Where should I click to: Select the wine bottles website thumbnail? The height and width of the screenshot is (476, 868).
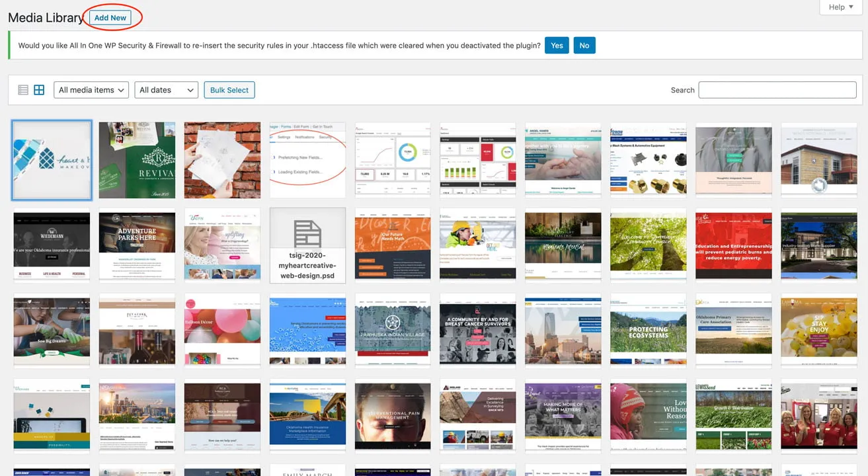(137, 331)
